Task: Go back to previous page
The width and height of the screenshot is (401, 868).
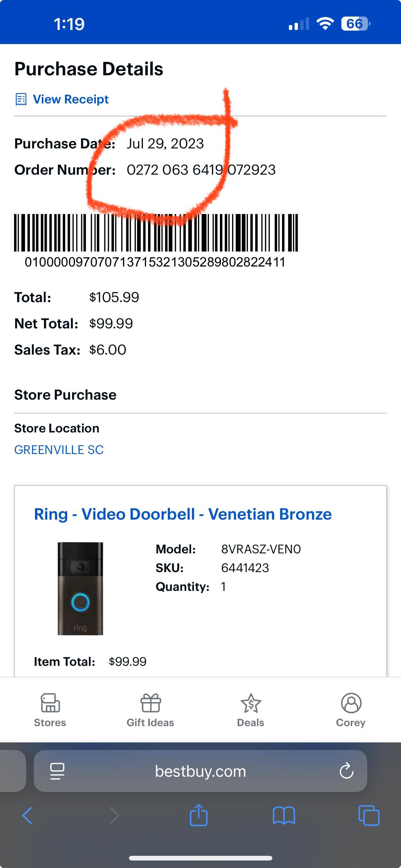Action: coord(27,816)
